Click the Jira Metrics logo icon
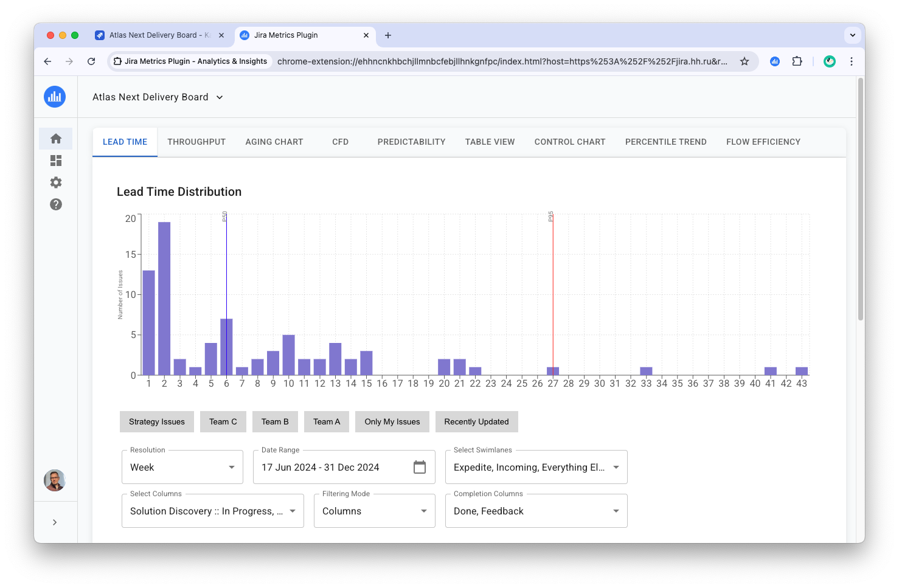Viewport: 899px width, 588px height. 55,97
